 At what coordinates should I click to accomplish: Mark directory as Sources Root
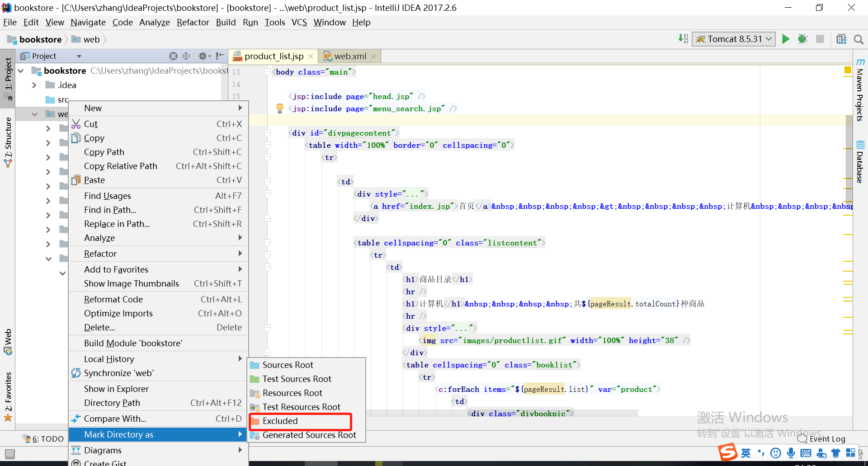pos(307,365)
